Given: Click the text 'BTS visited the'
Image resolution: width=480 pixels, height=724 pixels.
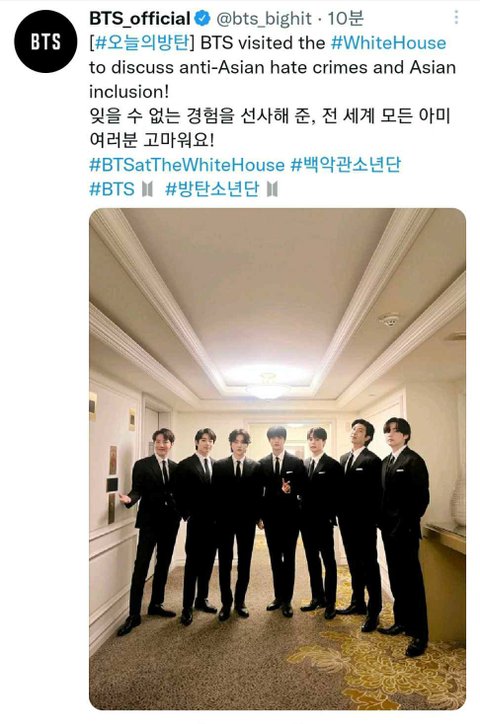Looking at the screenshot, I should [263, 43].
